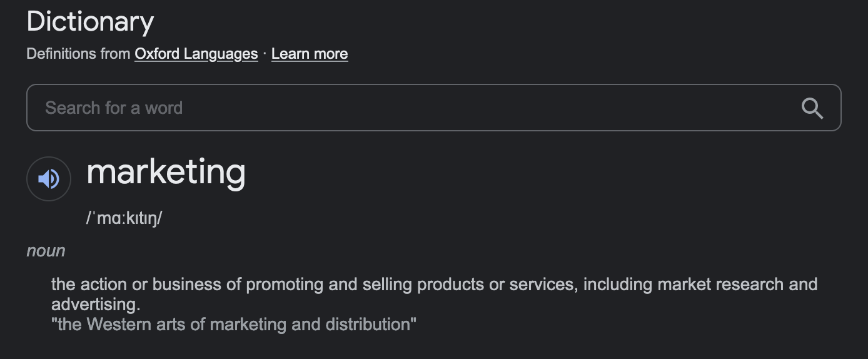
Task: Open the Oxford Languages link
Action: click(196, 54)
